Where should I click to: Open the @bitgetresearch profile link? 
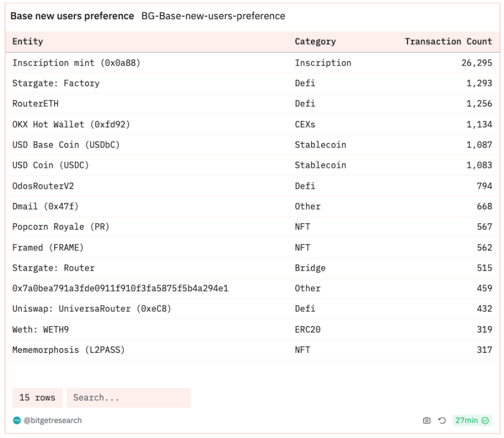click(52, 420)
